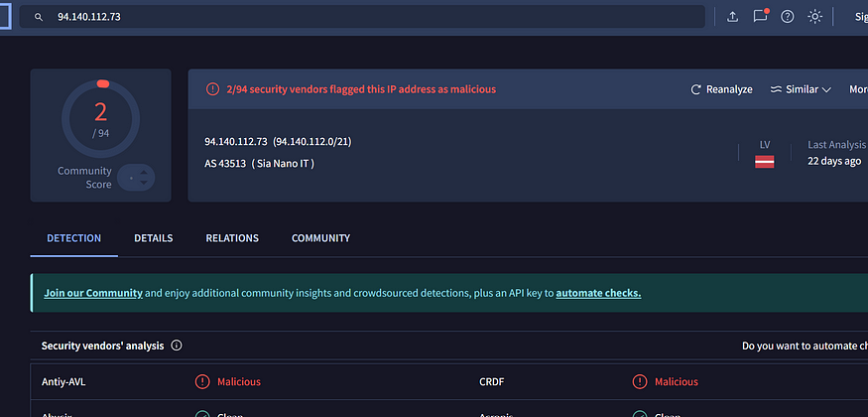This screenshot has height=417, width=868.
Task: Click the DETECTION tab
Action: [x=74, y=238]
